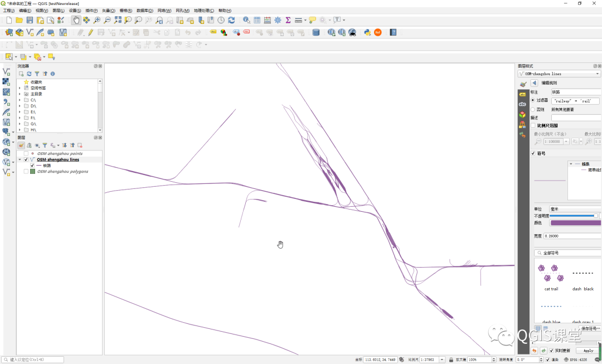Screen dimensions: 602x364
Task: Open the 视图 menu
Action: pos(42,11)
